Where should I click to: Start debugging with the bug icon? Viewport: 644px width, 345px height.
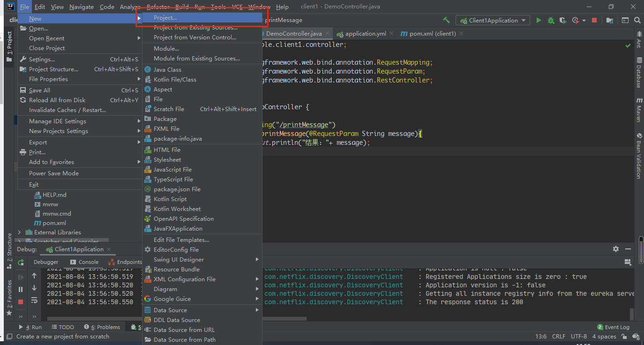pos(551,20)
